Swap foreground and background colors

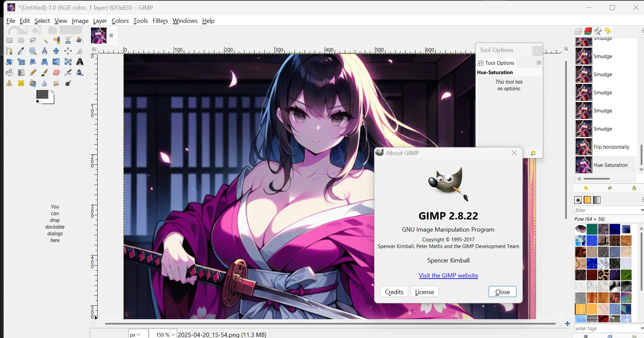(x=52, y=92)
